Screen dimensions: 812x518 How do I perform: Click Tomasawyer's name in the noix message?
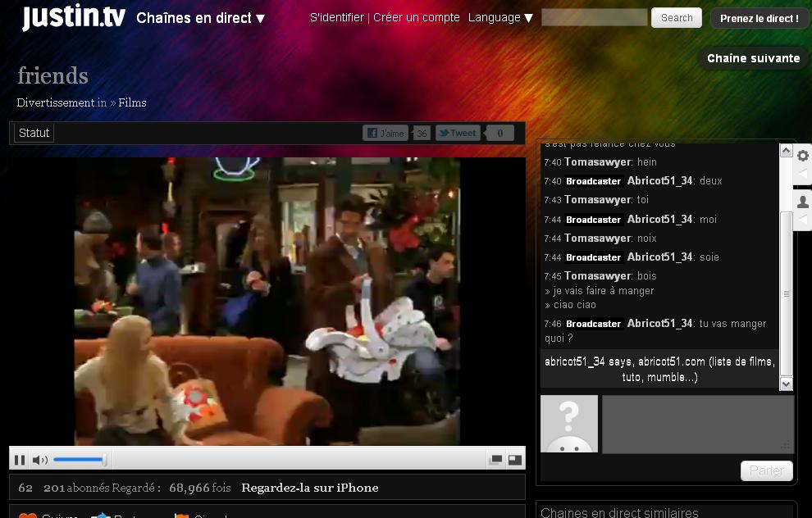598,238
